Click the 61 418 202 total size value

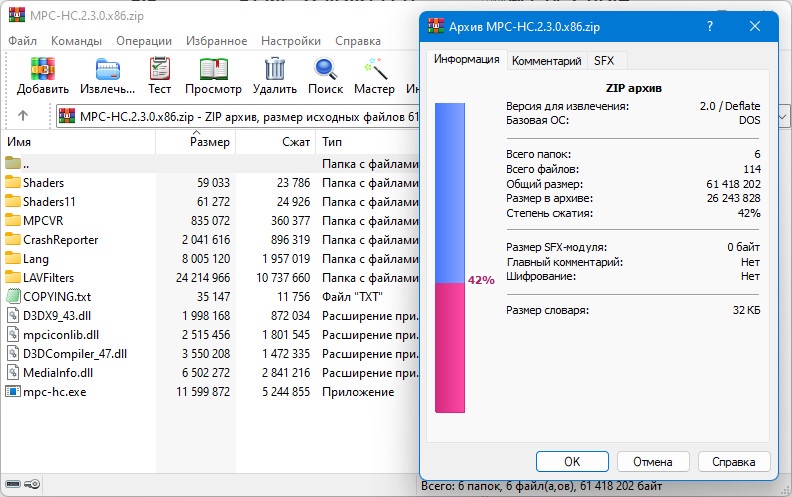733,184
